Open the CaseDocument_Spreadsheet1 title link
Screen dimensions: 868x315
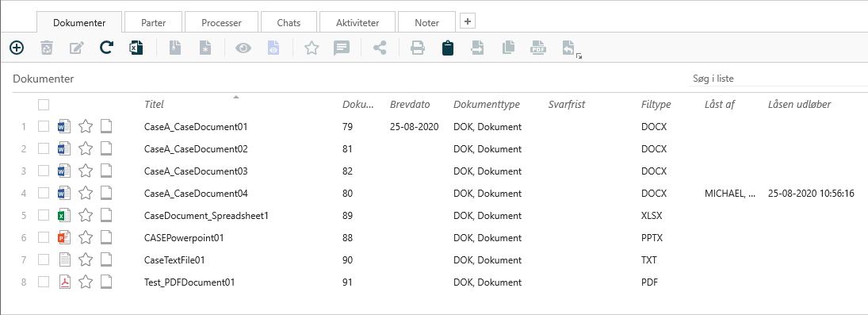click(x=206, y=215)
